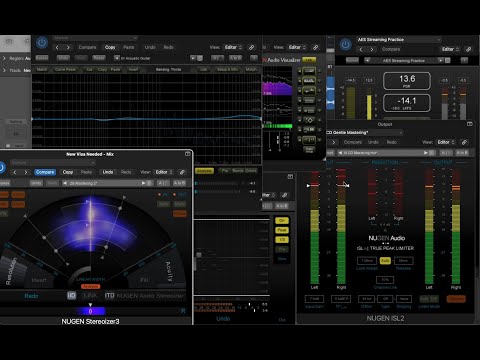Click the link icon in EQ plugin header
Screen dimensions: 480x360
pyautogui.click(x=252, y=47)
